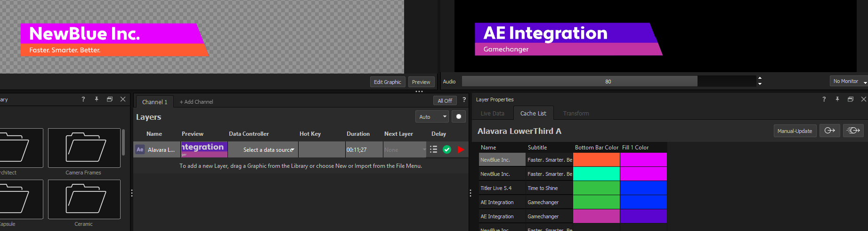Screen dimensions: 868x231
Task: Play the Alavara layer with red arrow
Action: pos(461,149)
